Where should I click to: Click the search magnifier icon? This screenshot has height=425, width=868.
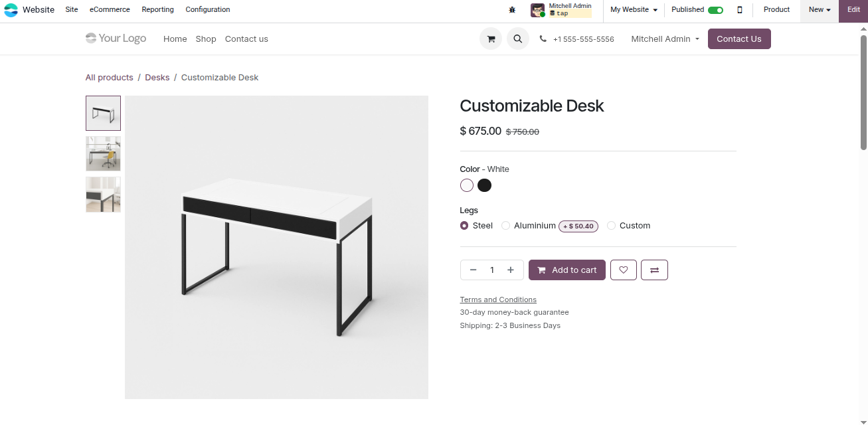coord(517,39)
